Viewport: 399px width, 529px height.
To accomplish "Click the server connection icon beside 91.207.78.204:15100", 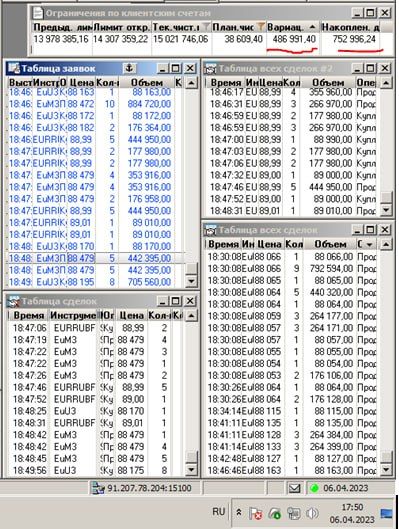I will 98,489.
